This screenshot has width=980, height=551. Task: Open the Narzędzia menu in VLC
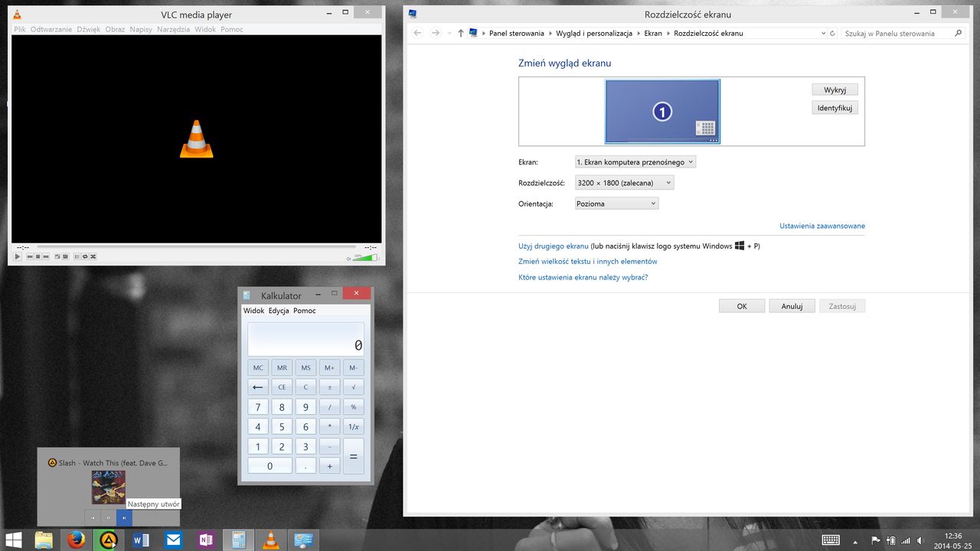click(x=174, y=29)
